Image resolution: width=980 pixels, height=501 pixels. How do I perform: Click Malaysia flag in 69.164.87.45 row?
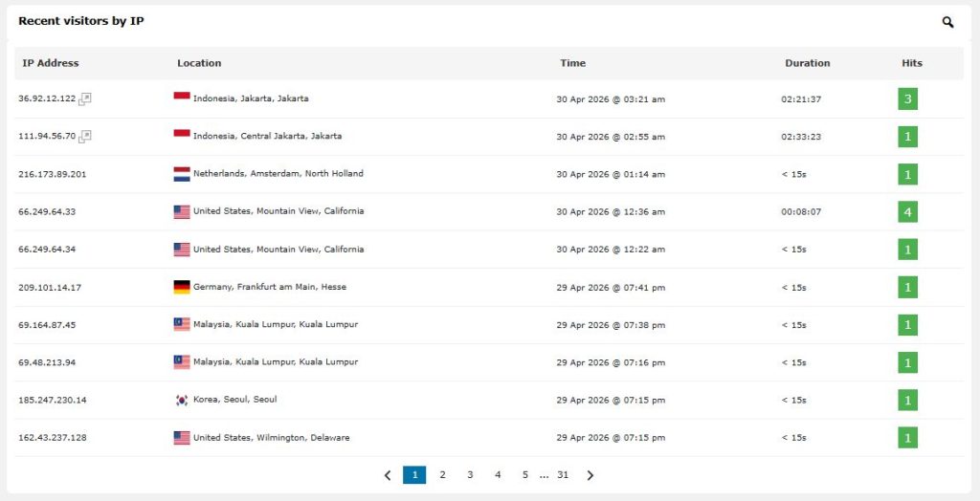tap(182, 324)
